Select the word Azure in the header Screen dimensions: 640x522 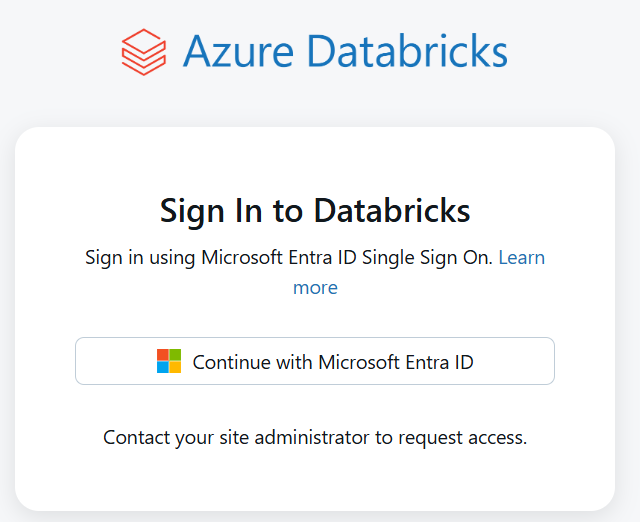pos(238,51)
